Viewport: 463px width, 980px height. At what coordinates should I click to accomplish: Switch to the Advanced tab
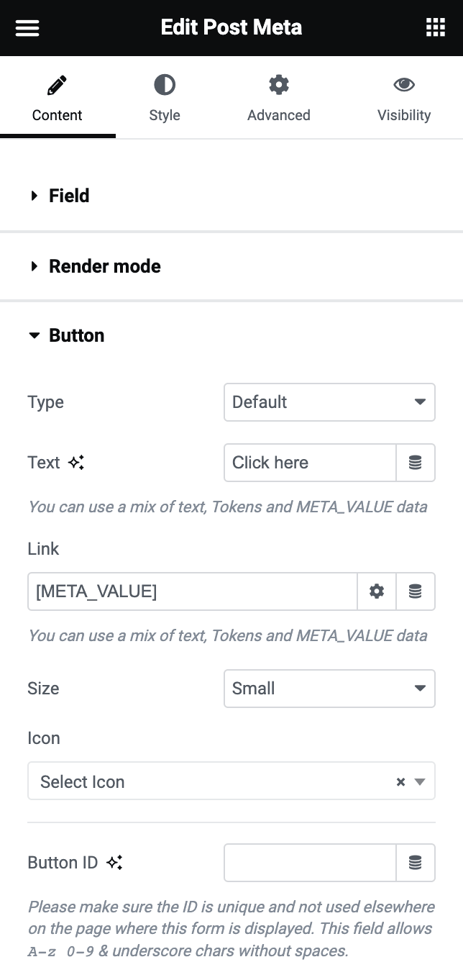(x=279, y=99)
